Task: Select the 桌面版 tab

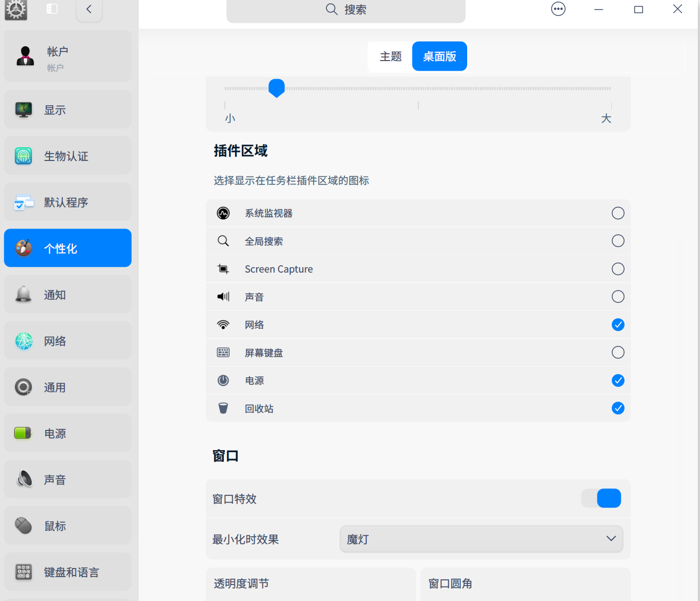Action: [440, 56]
